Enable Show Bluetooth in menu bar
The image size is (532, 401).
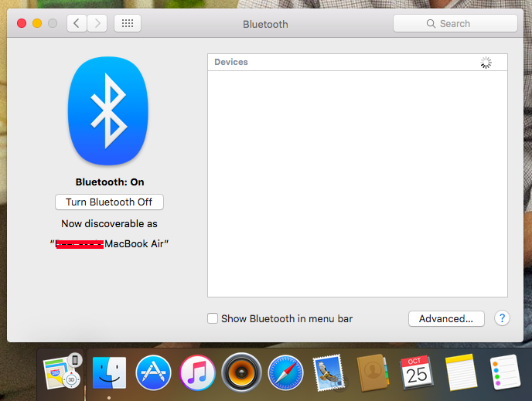point(213,318)
